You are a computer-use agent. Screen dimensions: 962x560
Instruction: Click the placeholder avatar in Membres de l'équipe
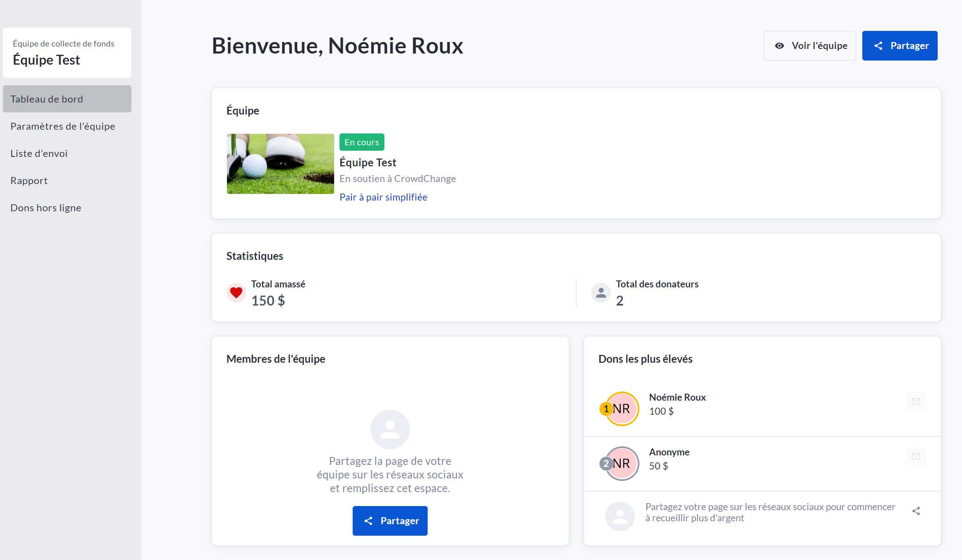tap(390, 429)
